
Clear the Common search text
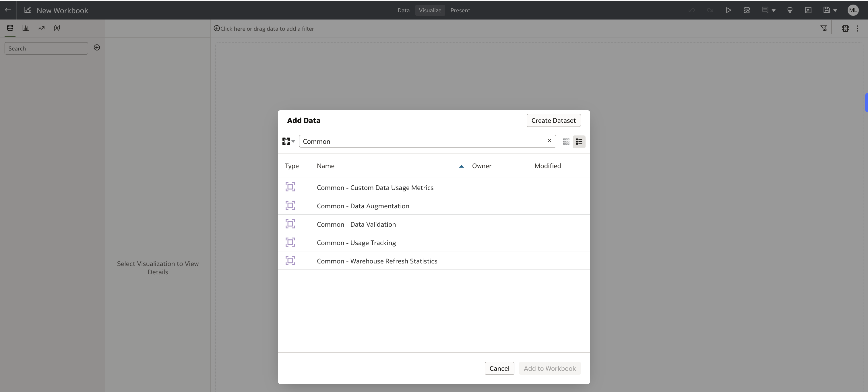(x=549, y=141)
